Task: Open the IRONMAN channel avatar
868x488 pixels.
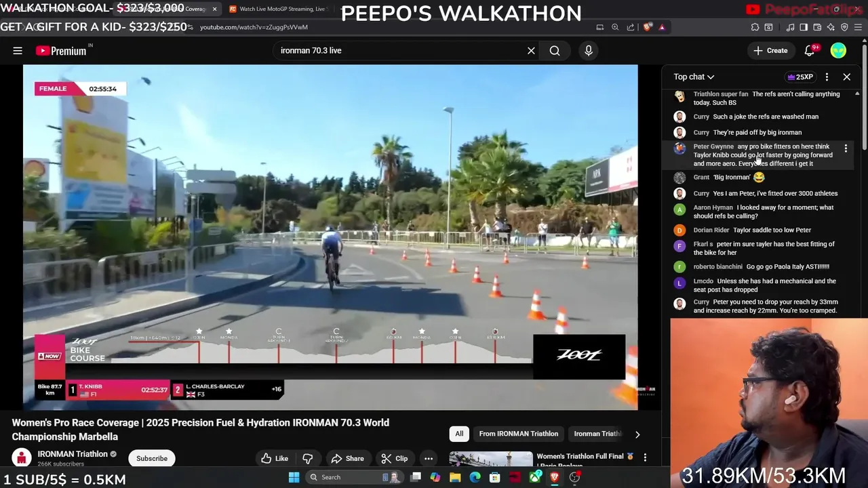Action: coord(22,458)
